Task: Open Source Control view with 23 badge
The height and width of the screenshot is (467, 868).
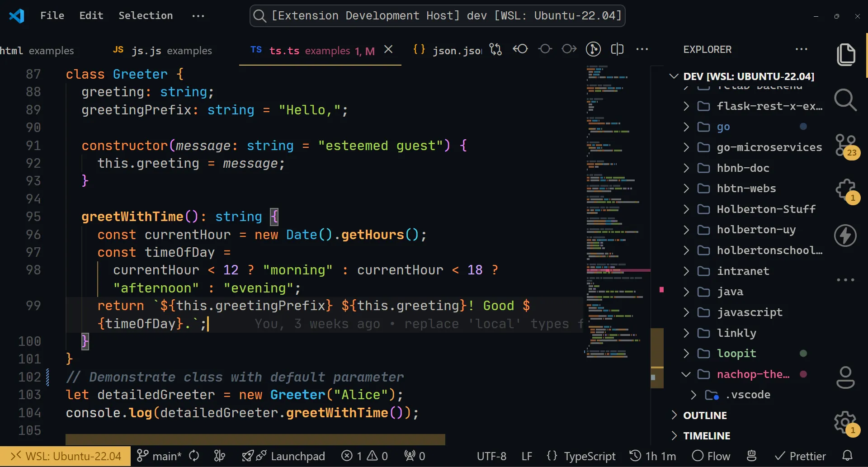Action: [846, 146]
